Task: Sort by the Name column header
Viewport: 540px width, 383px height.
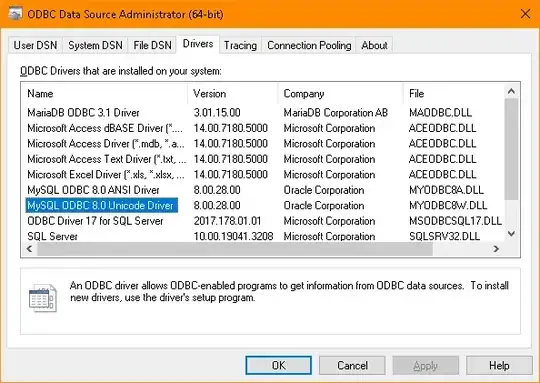Action: [104, 94]
